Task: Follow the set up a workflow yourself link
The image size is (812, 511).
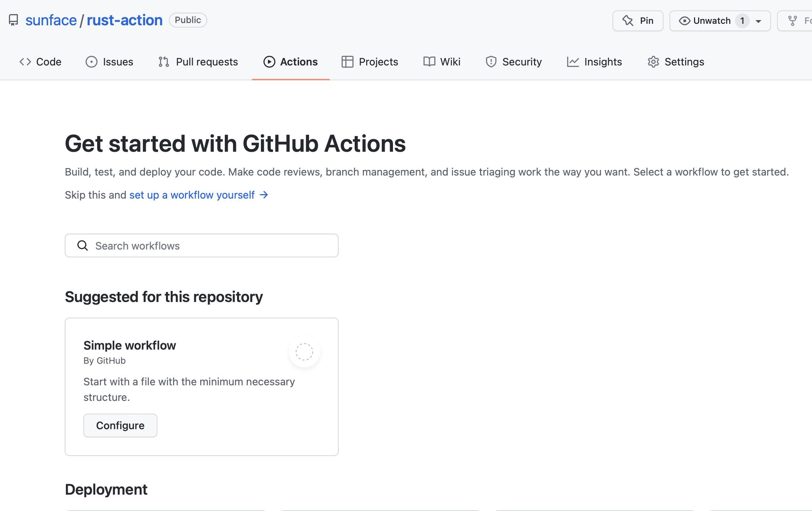Action: 192,195
